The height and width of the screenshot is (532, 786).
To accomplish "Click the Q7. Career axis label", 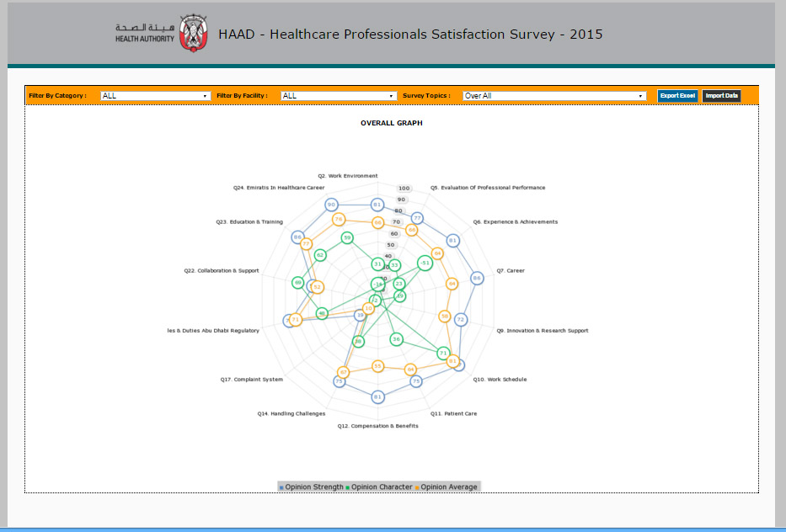I will (x=511, y=270).
